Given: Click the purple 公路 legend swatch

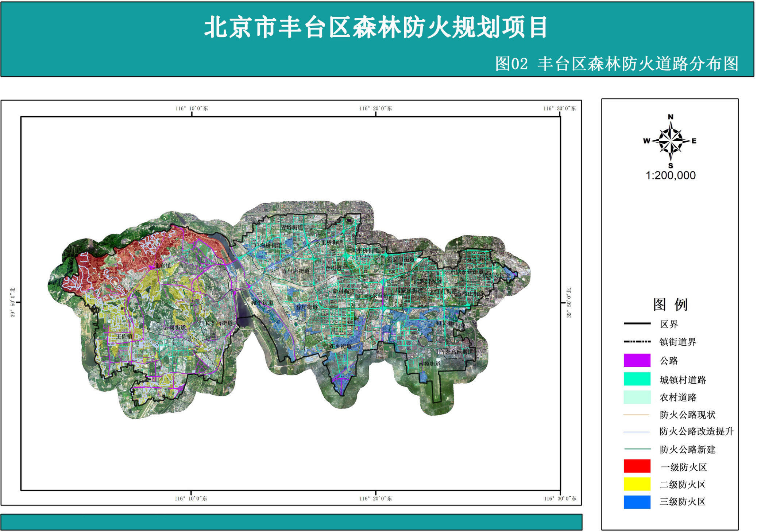Looking at the screenshot, I should pos(637,360).
